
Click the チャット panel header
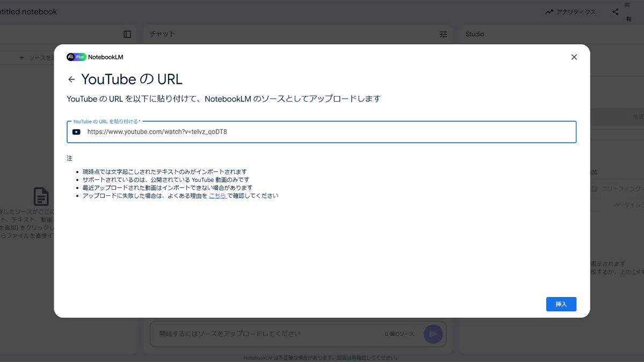pyautogui.click(x=163, y=34)
